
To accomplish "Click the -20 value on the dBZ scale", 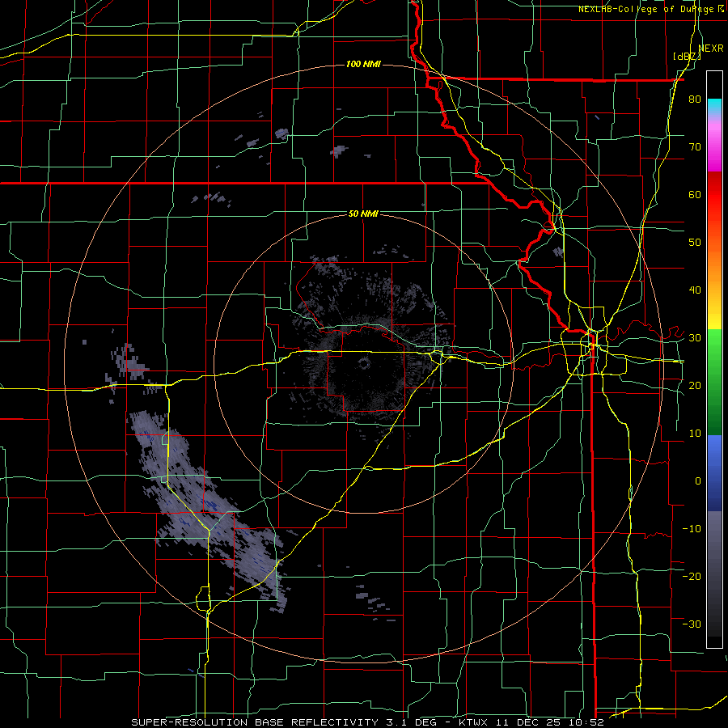I will point(692,576).
